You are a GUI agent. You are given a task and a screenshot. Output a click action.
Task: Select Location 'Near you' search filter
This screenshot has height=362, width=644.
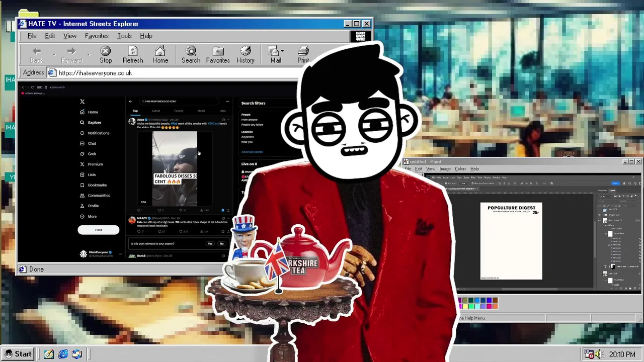247,142
